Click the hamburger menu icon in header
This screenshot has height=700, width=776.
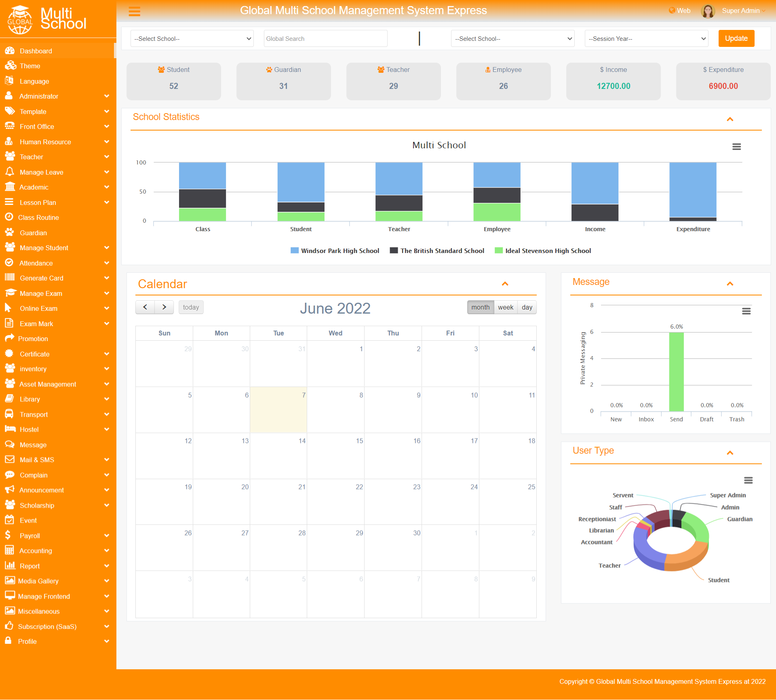pyautogui.click(x=134, y=11)
